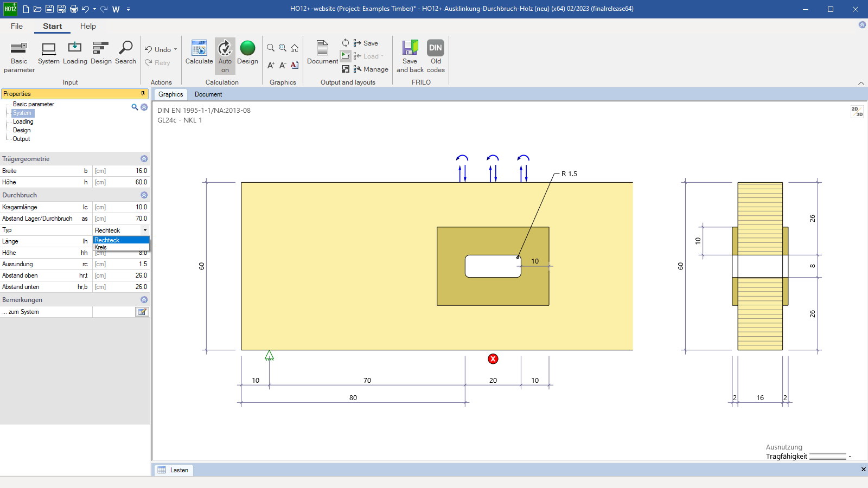
Task: Create new file from quick access
Action: [x=25, y=9]
